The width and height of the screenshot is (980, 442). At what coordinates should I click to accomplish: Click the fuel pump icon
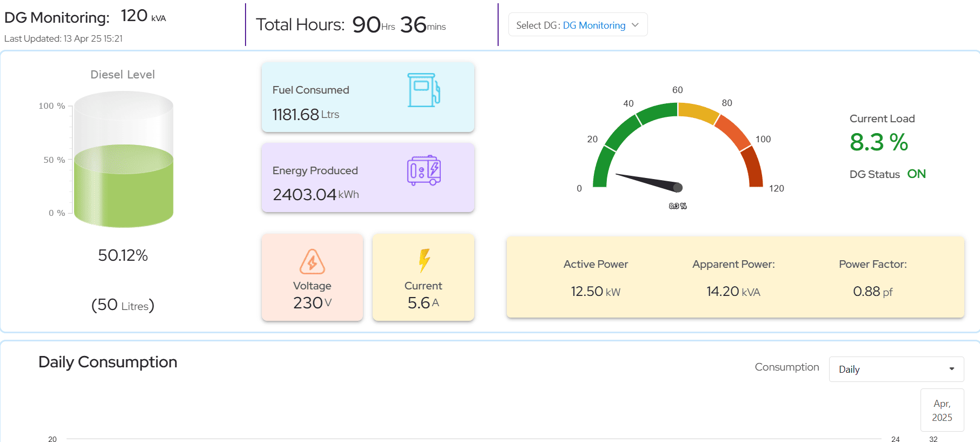[x=423, y=90]
